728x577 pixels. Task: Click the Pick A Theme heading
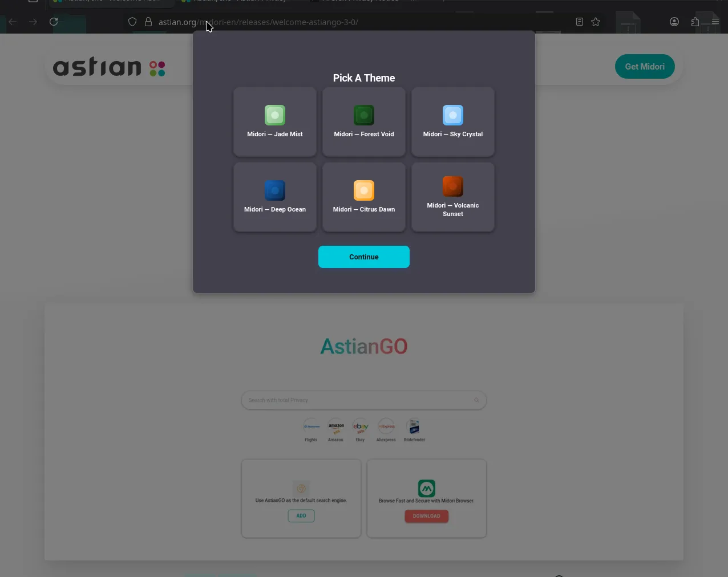pos(364,78)
